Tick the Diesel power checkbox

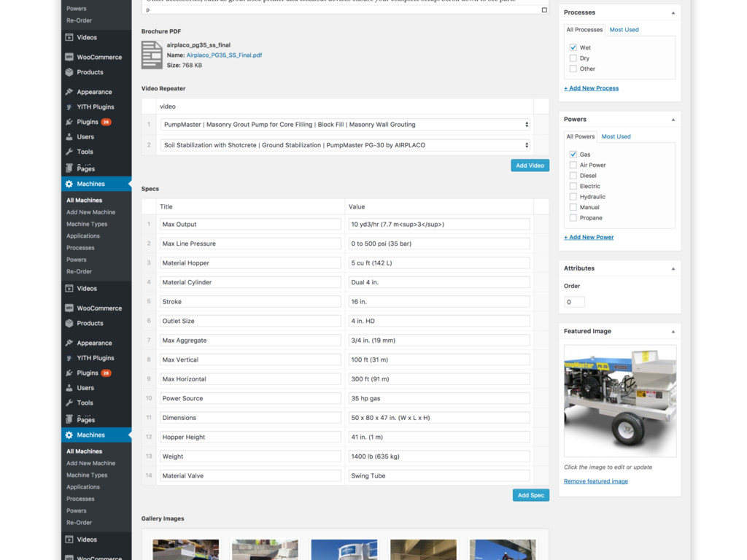pyautogui.click(x=573, y=176)
